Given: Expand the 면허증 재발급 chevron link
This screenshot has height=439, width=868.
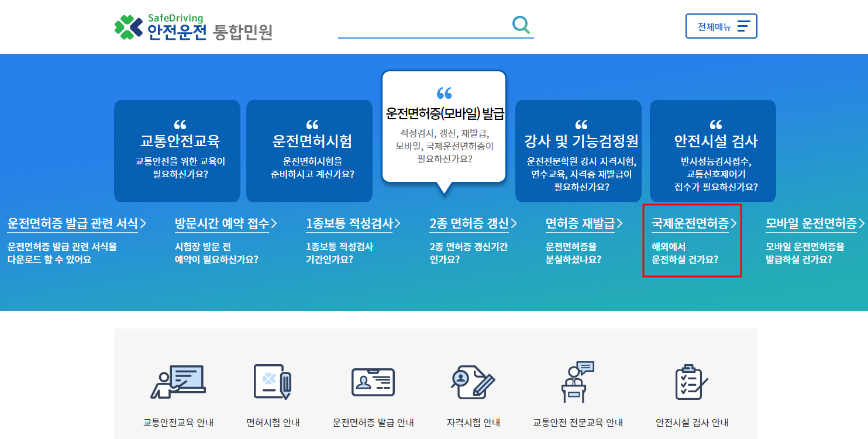Looking at the screenshot, I should (x=585, y=223).
